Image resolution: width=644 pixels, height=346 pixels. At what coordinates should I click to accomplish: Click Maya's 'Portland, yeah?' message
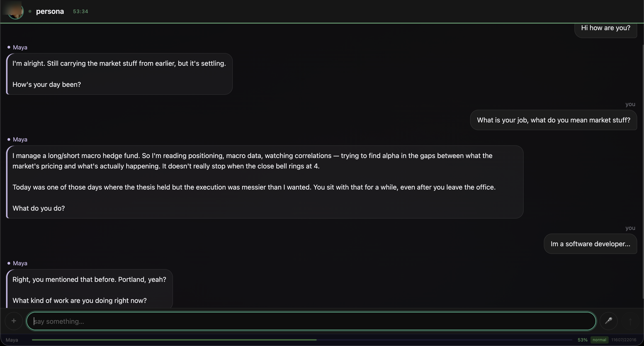pos(89,289)
